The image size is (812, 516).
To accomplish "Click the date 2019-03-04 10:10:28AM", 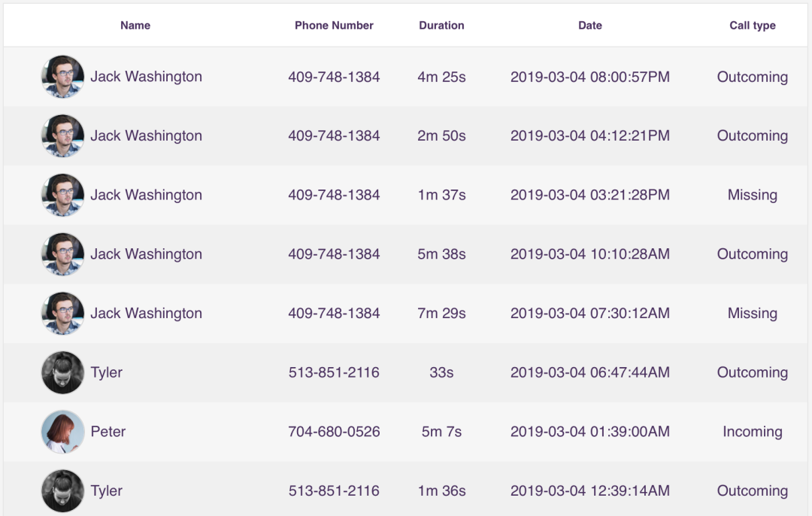I will click(x=590, y=253).
